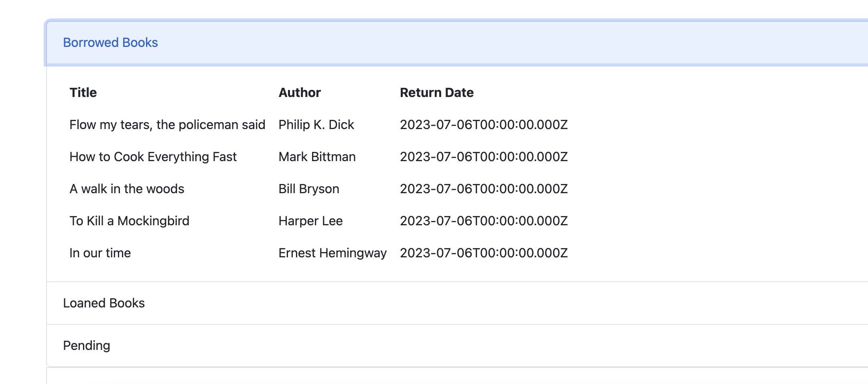Expand the Pending section
The height and width of the screenshot is (384, 868).
click(457, 346)
